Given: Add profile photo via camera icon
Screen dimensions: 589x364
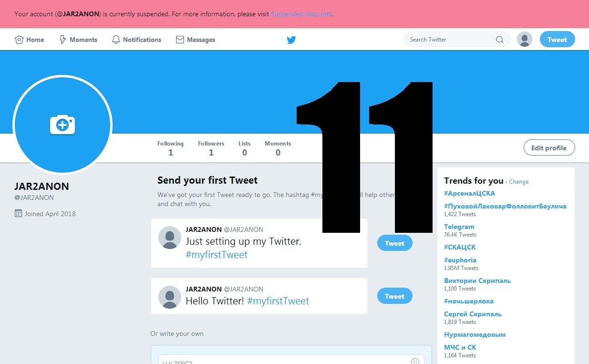Looking at the screenshot, I should pyautogui.click(x=62, y=125).
